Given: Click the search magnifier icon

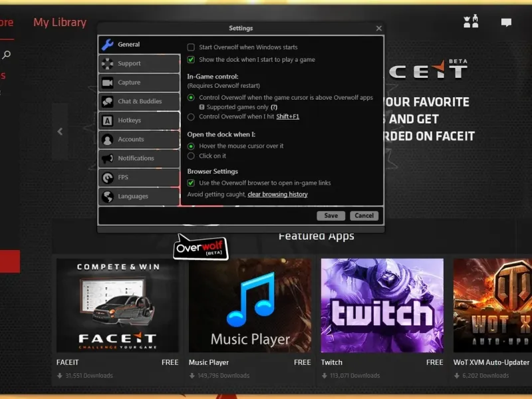Looking at the screenshot, I should (x=6, y=55).
